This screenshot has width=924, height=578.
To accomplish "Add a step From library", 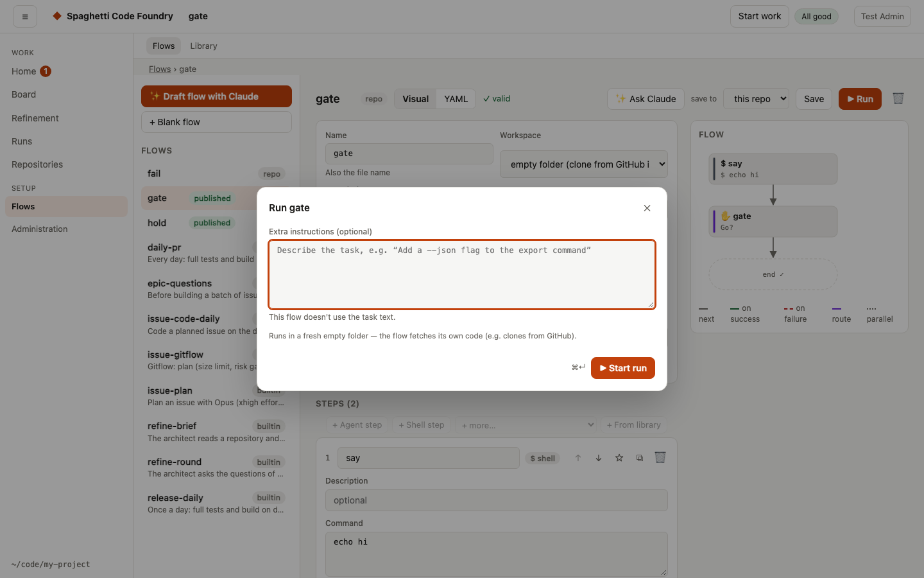I will [634, 425].
